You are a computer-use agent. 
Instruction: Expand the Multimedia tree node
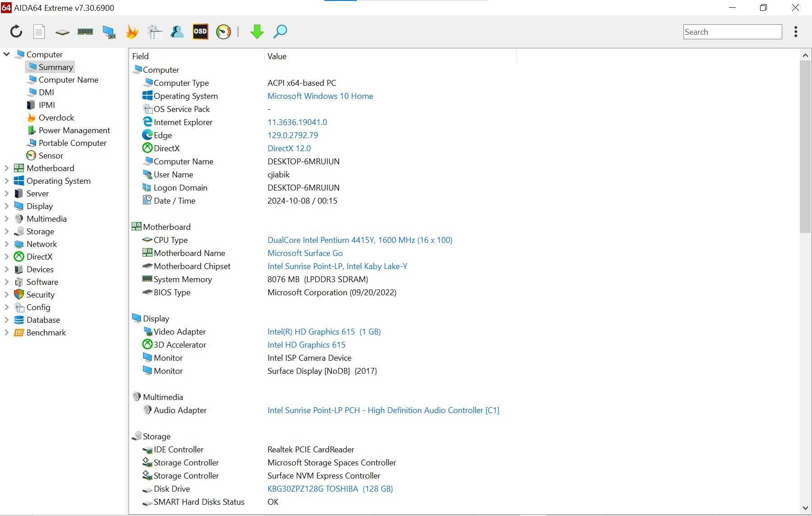pyautogui.click(x=6, y=218)
